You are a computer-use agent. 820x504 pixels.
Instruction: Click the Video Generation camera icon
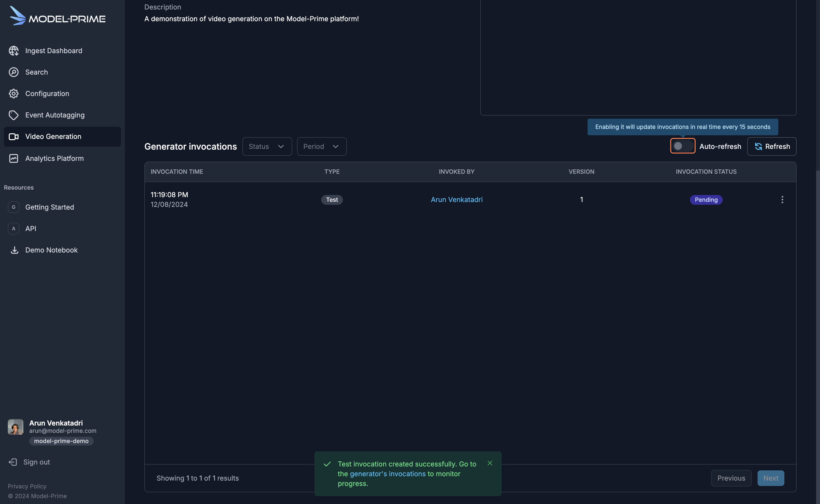pos(14,137)
